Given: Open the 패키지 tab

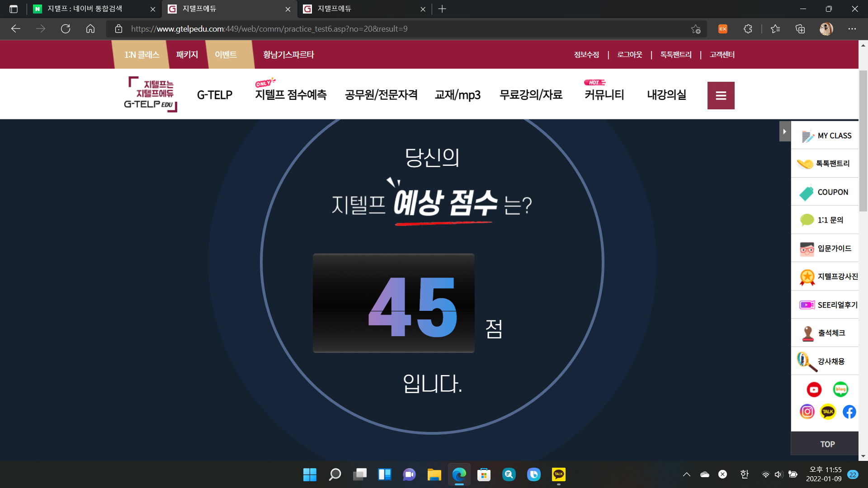Looking at the screenshot, I should [x=187, y=55].
